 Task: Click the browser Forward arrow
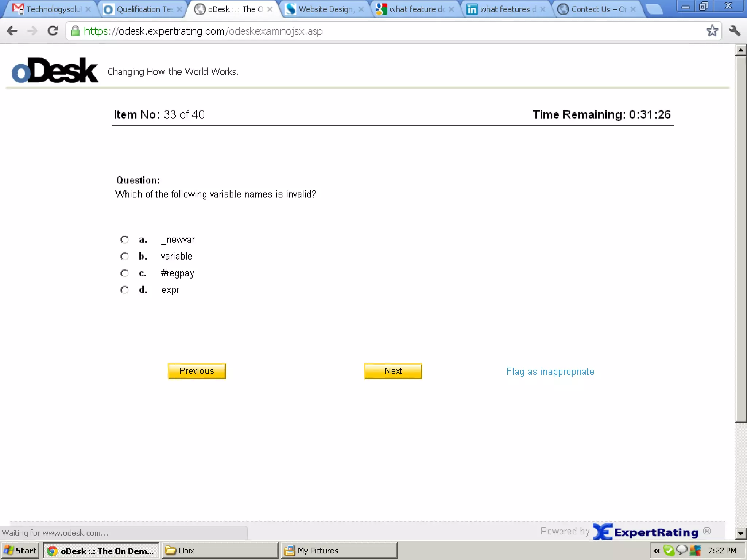(32, 31)
